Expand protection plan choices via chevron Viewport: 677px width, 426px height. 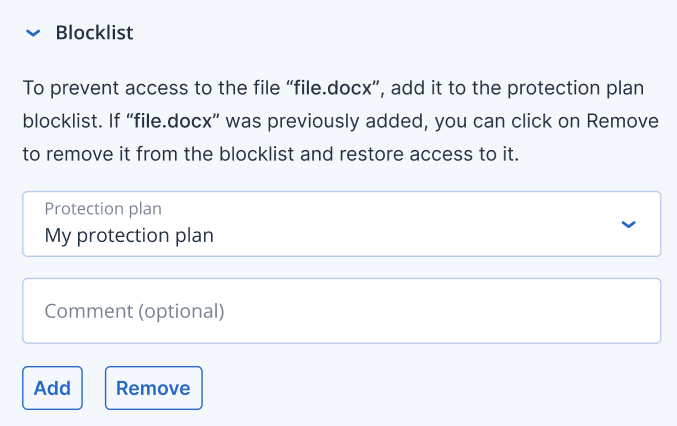[628, 224]
